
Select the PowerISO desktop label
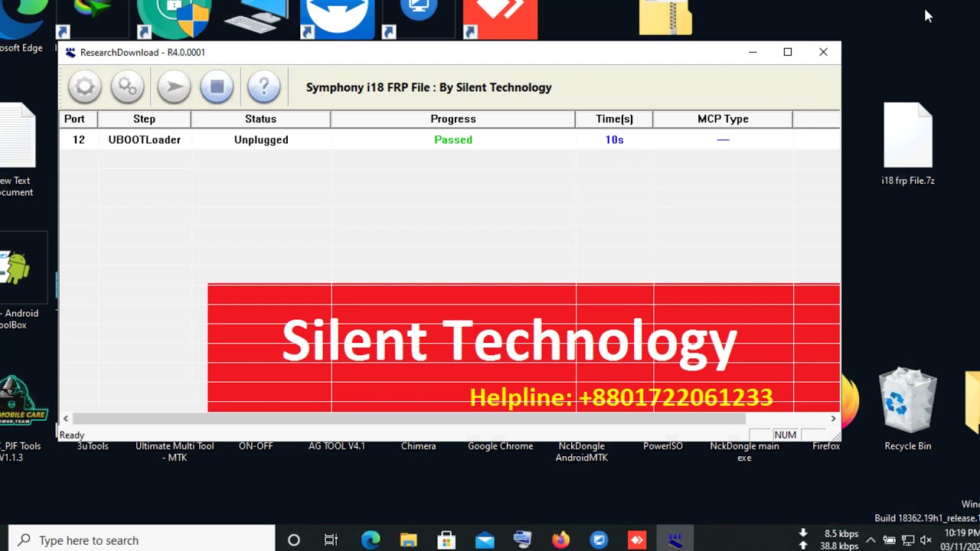click(663, 446)
